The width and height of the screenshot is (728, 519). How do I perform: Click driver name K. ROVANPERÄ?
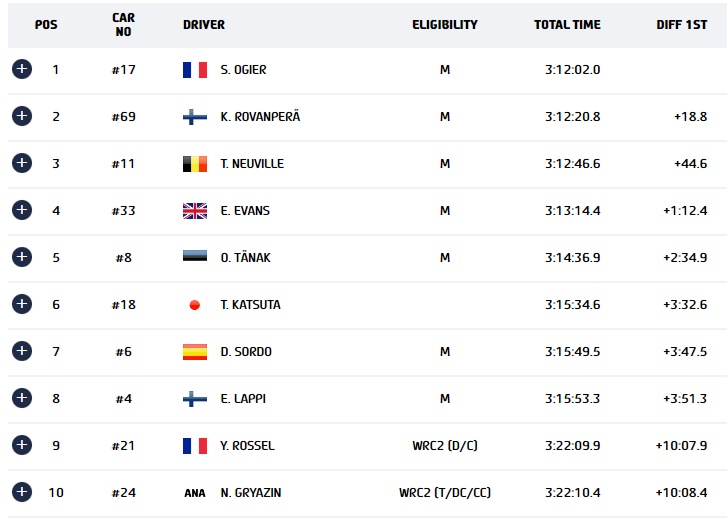pos(260,117)
